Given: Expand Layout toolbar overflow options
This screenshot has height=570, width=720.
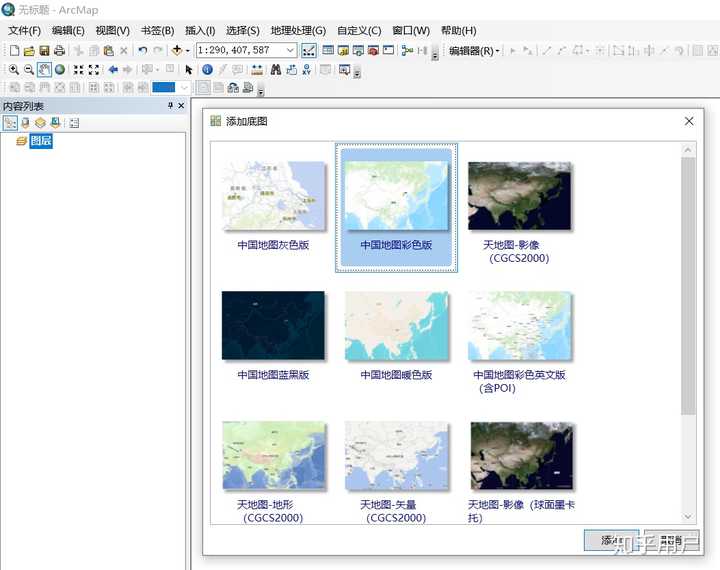Looking at the screenshot, I should click(261, 90).
